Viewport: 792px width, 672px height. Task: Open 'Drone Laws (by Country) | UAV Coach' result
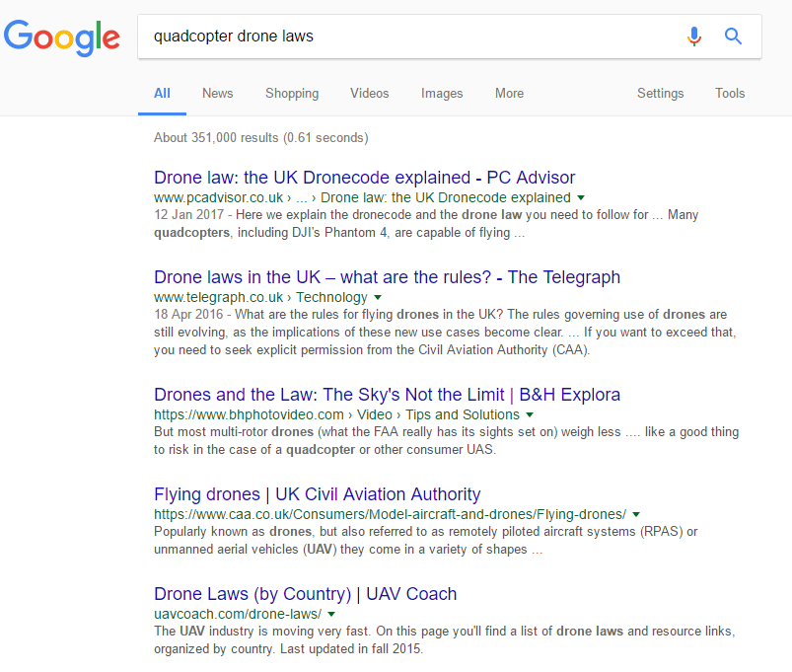(305, 593)
